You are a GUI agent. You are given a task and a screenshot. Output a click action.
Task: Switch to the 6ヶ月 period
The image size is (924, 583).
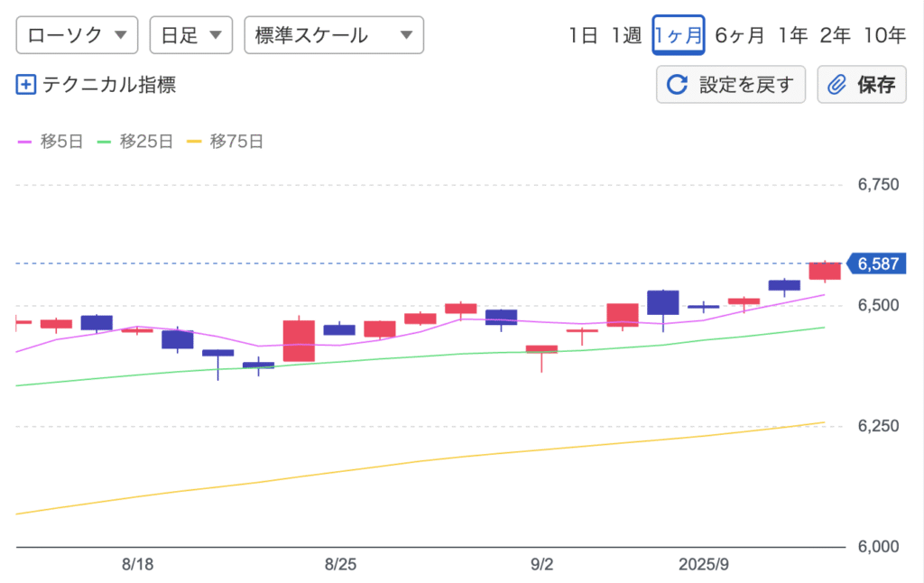click(x=740, y=35)
